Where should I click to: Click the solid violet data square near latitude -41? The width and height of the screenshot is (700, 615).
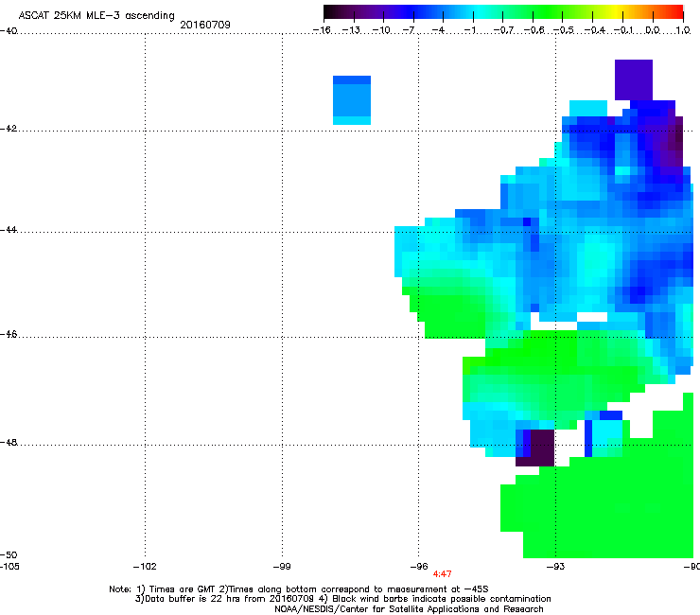634,79
